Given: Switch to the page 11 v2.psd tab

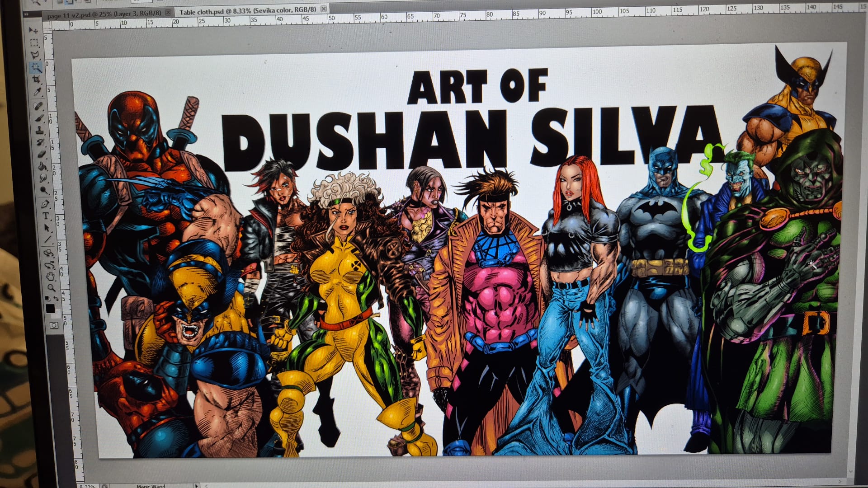Looking at the screenshot, I should coord(104,14).
